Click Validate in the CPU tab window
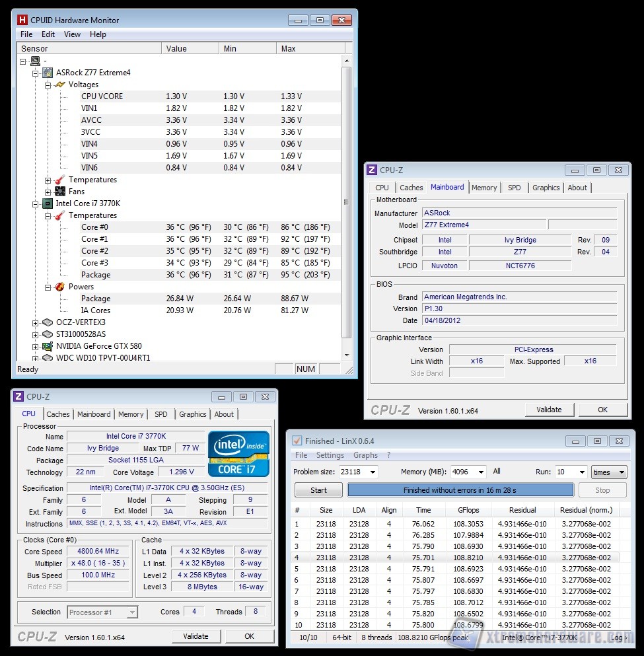Viewport: 644px width, 656px height. click(196, 636)
